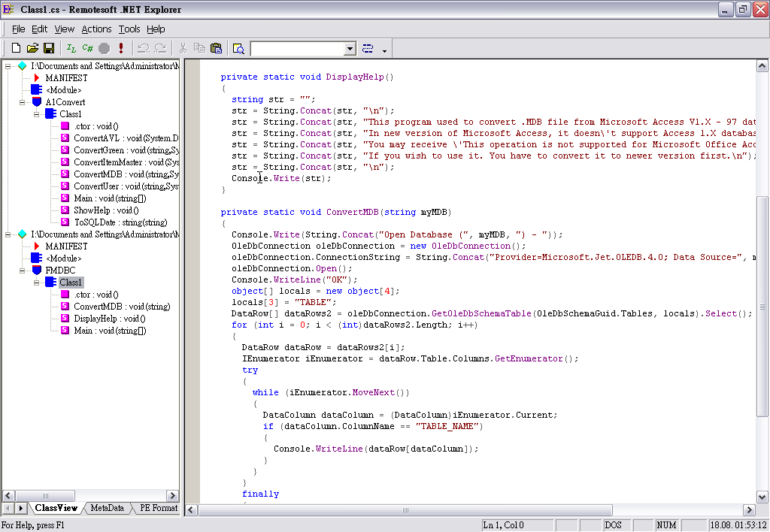This screenshot has height=532, width=770.
Task: Collapse the first assembly root node
Action: click(x=8, y=66)
